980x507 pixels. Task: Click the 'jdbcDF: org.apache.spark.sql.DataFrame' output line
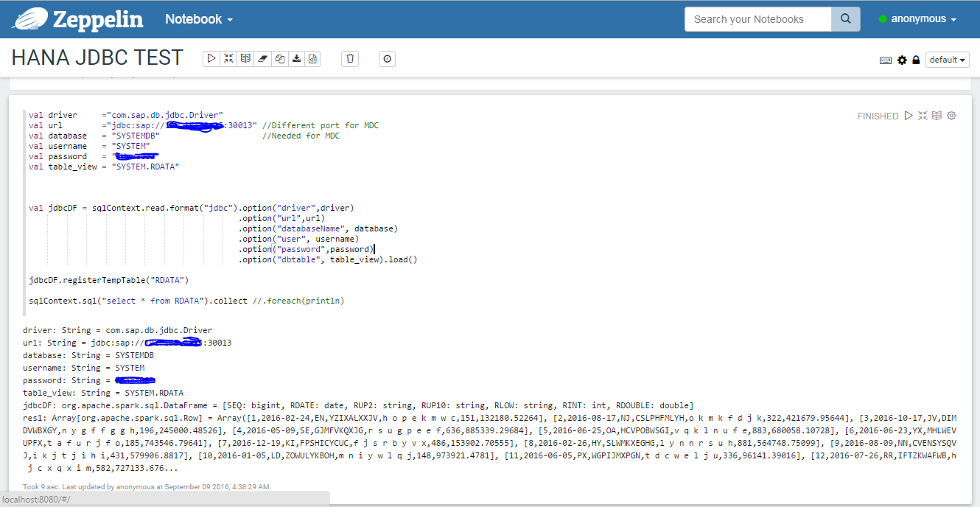pyautogui.click(x=358, y=405)
